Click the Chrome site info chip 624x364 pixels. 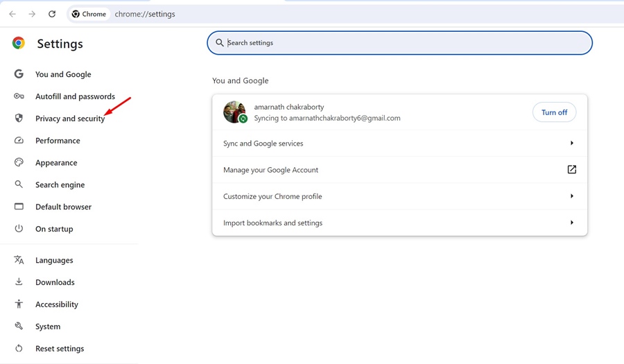pyautogui.click(x=89, y=14)
